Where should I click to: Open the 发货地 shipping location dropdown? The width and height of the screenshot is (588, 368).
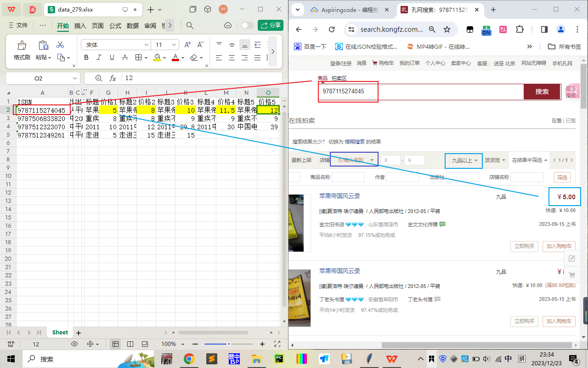tap(495, 161)
